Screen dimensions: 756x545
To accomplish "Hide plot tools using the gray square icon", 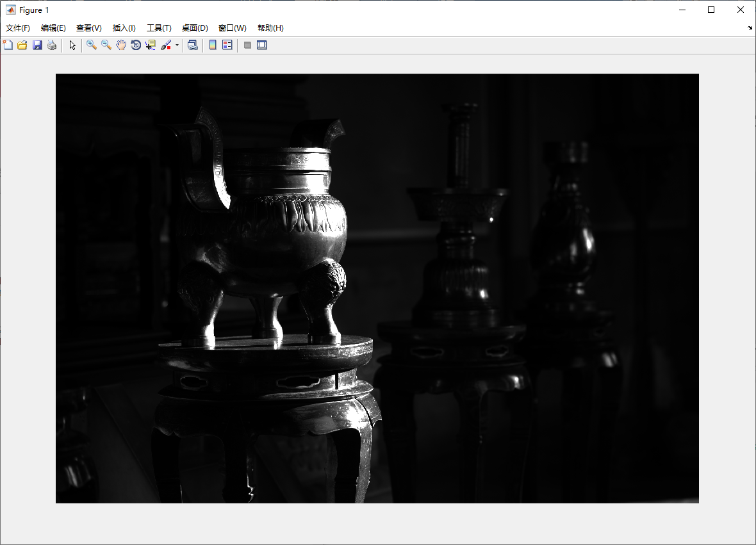I will (x=247, y=45).
